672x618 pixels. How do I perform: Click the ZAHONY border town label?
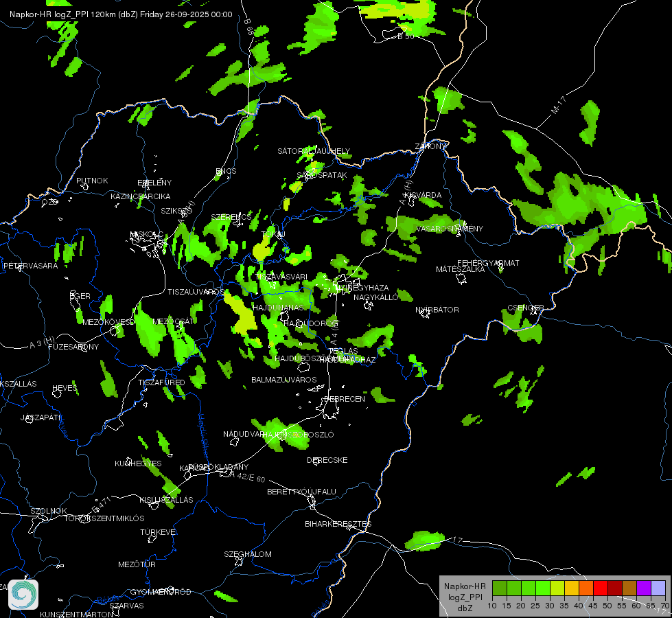click(430, 146)
